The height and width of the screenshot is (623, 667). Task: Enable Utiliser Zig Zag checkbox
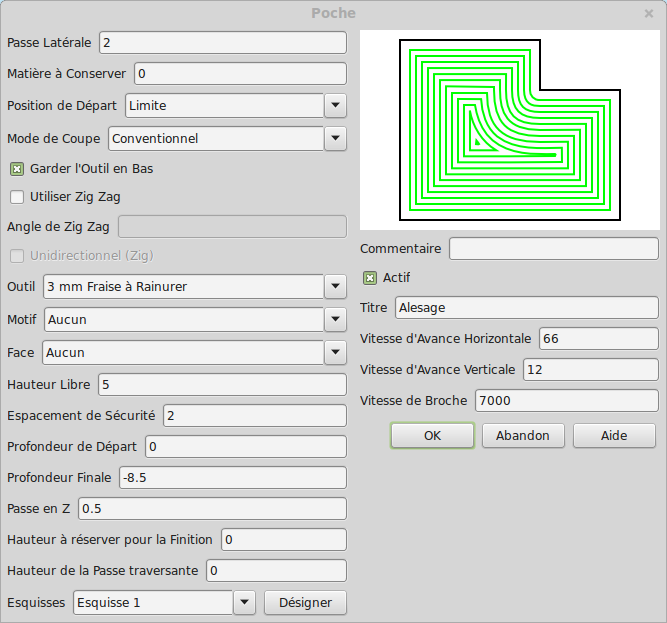pos(17,197)
